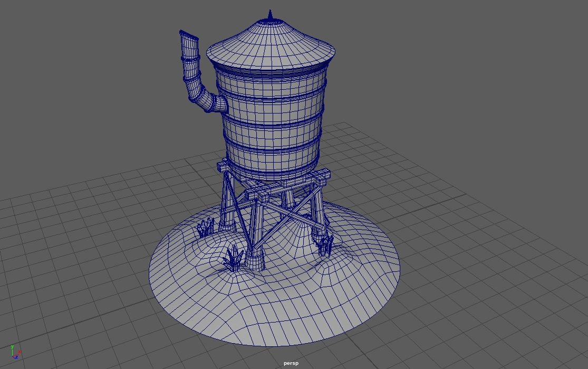Select the right support leg of the tower
This screenshot has height=369, width=588.
click(320, 211)
